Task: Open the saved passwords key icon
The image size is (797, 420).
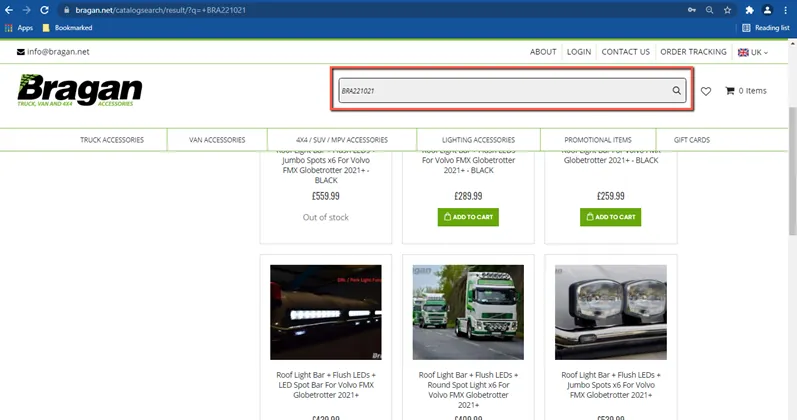Action: [691, 10]
